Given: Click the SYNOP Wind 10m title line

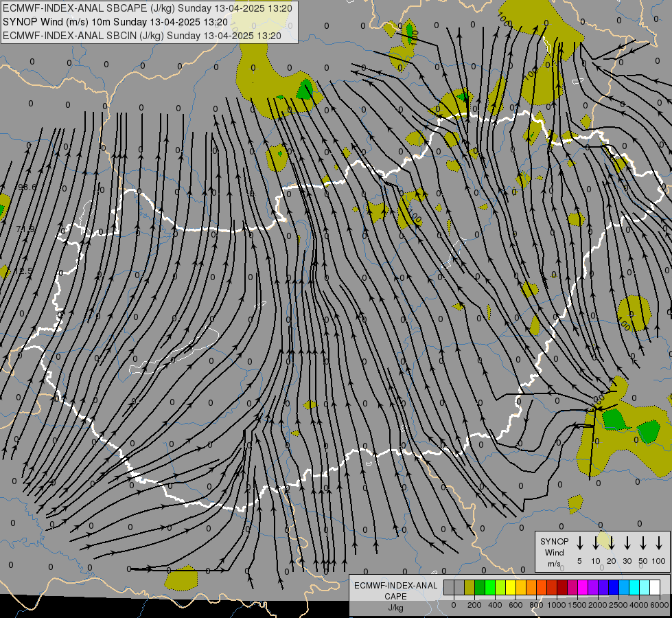Looking at the screenshot, I should click(115, 22).
